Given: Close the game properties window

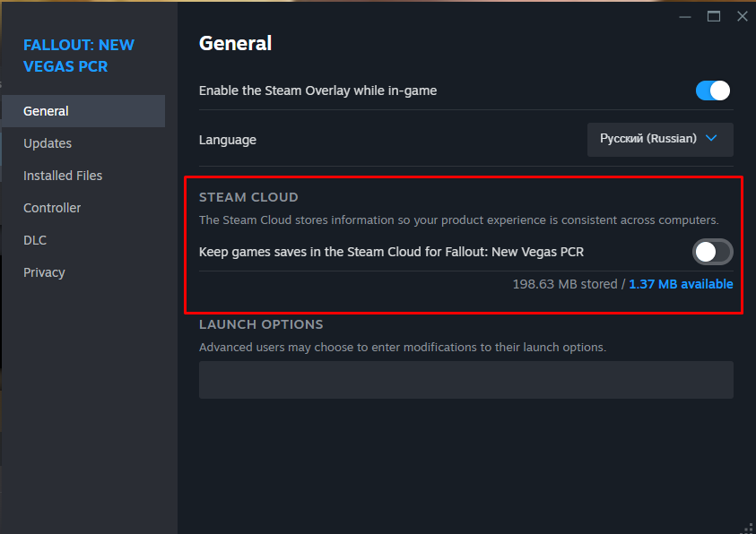Looking at the screenshot, I should click(742, 16).
